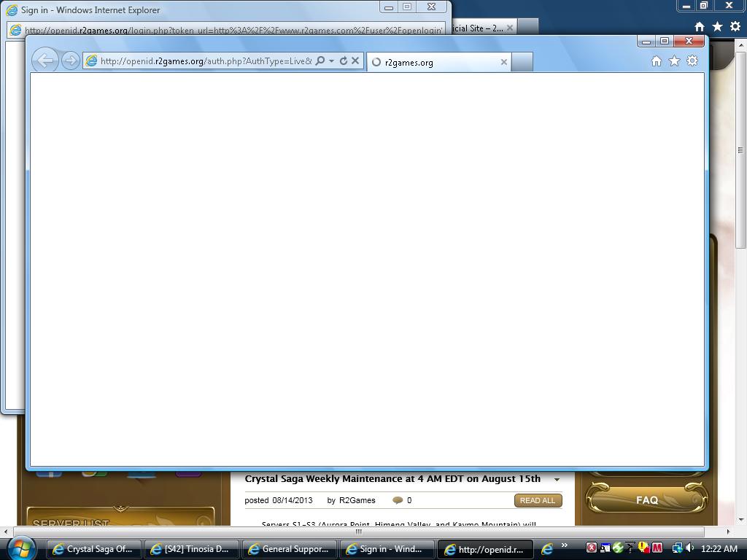Image resolution: width=747 pixels, height=560 pixels.
Task: Click the openid.r2games.org auth.php address field
Action: tap(204, 61)
